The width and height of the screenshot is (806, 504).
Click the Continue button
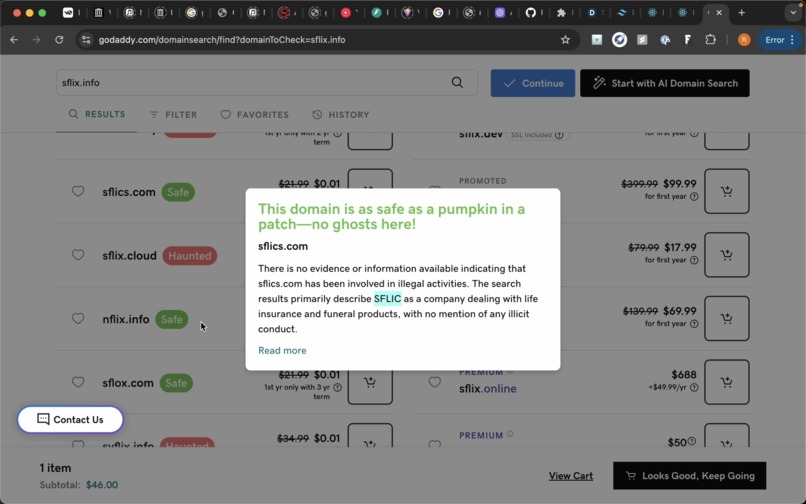coord(533,83)
